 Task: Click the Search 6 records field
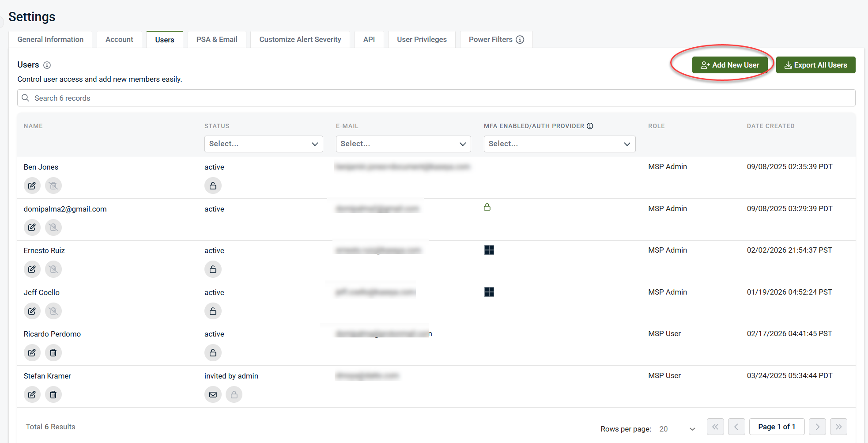(436, 98)
